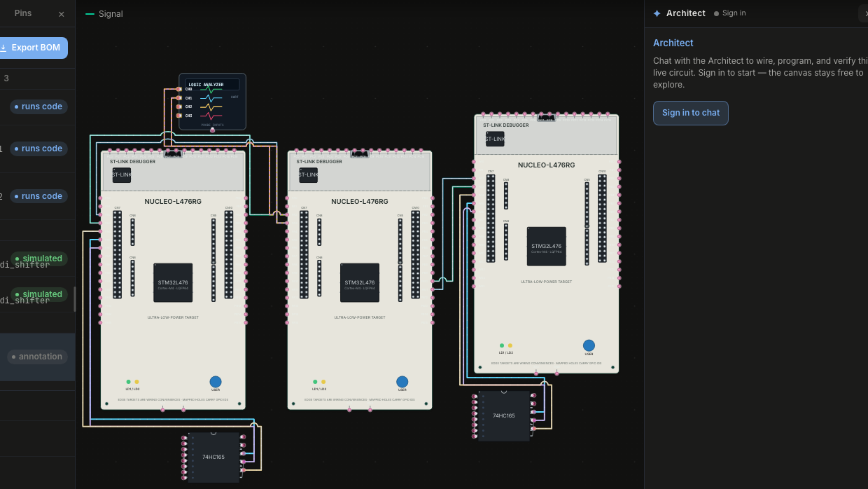Select the Logic Analyzer title
Image resolution: width=868 pixels, height=489 pixels.
tap(206, 85)
